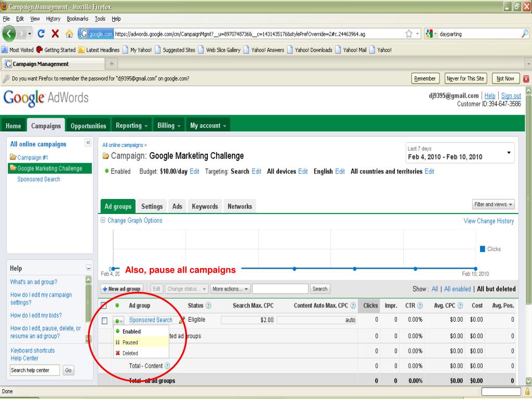Open the My account tab dropdown

point(208,126)
